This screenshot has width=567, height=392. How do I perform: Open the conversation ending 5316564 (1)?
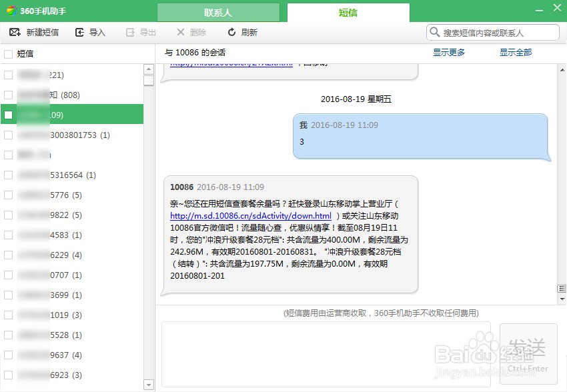pos(72,175)
